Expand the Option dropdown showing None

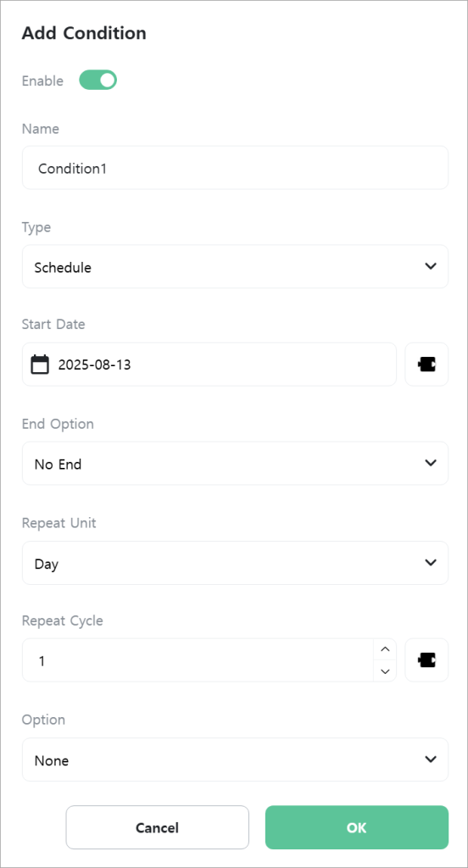pyautogui.click(x=235, y=759)
